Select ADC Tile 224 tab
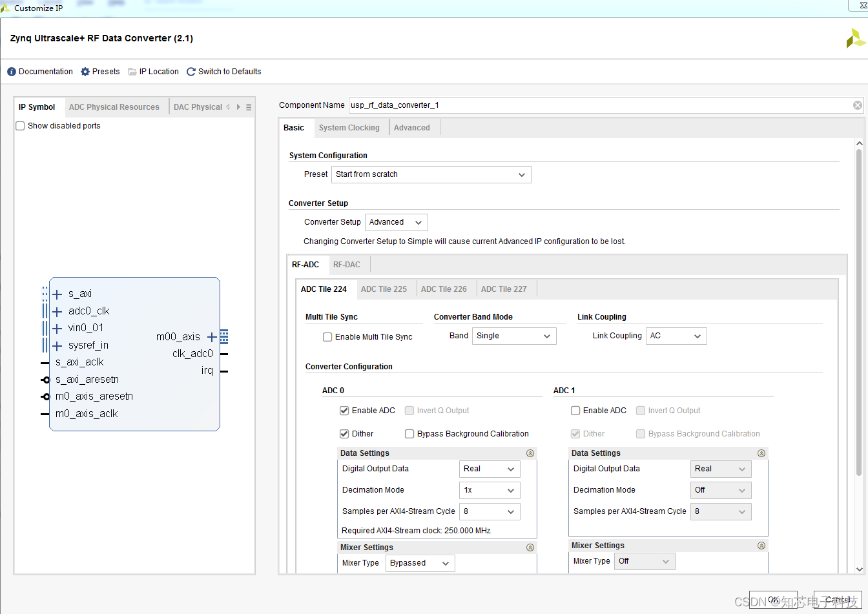The image size is (868, 614). (324, 289)
